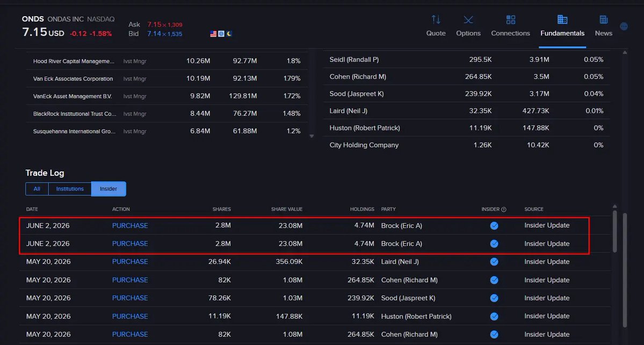The height and width of the screenshot is (345, 644).
Task: Filter Trade Log by Institutions
Action: 70,189
